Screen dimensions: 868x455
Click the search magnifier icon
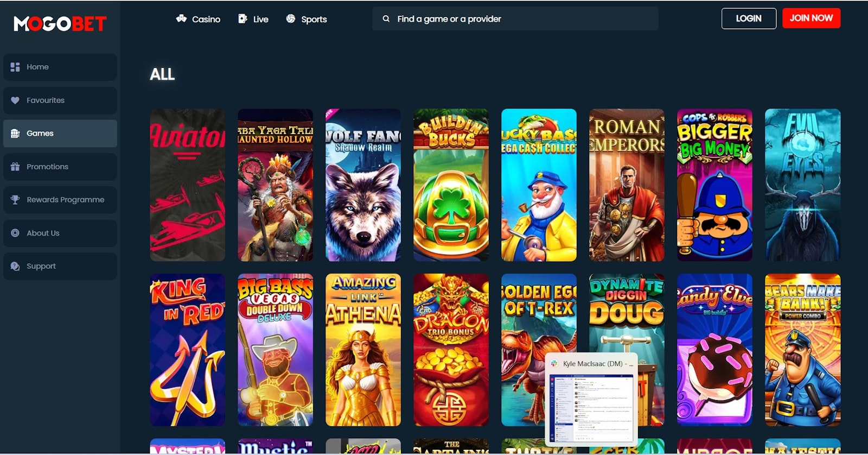386,19
